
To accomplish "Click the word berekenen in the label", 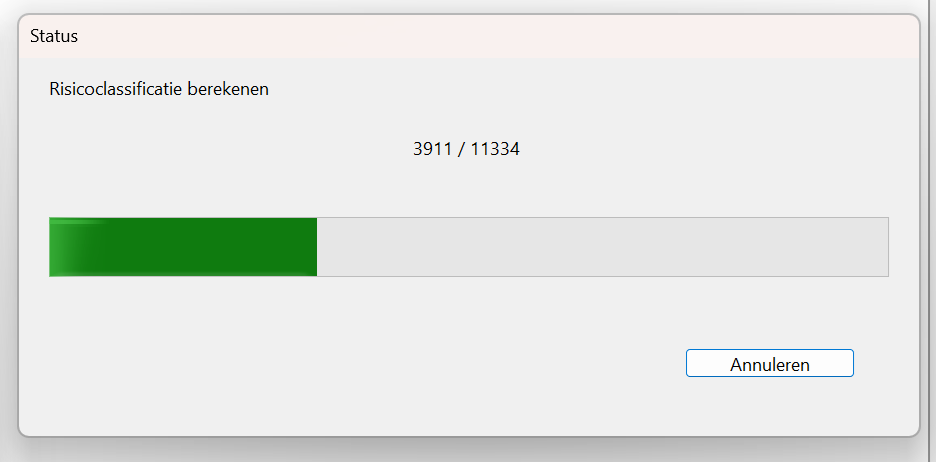I will [x=229, y=89].
